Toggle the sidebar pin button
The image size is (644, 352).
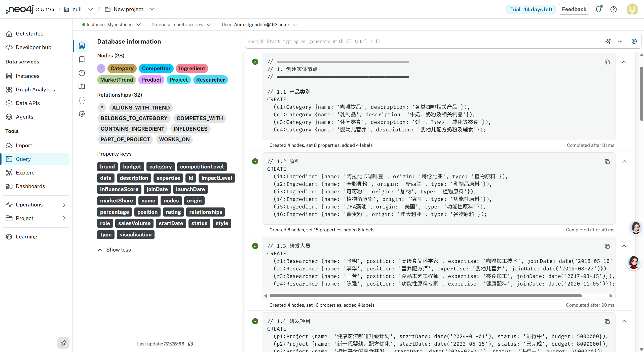[63, 343]
